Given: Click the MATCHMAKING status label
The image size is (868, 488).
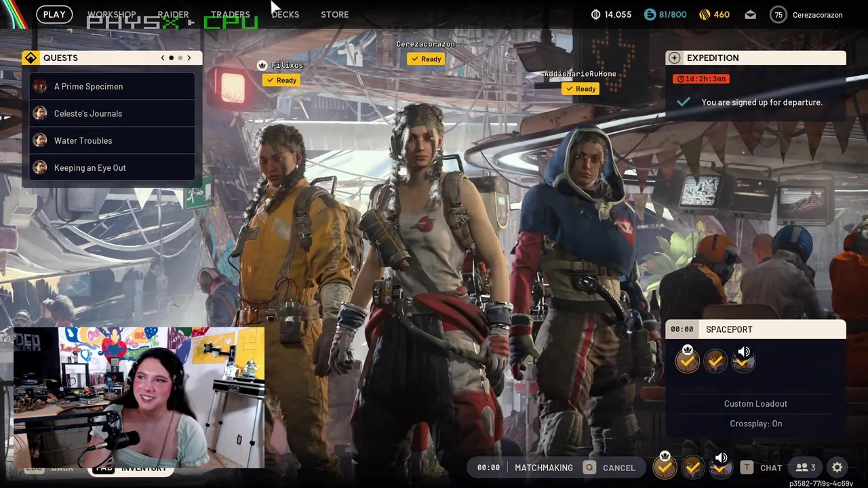Looking at the screenshot, I should [544, 468].
